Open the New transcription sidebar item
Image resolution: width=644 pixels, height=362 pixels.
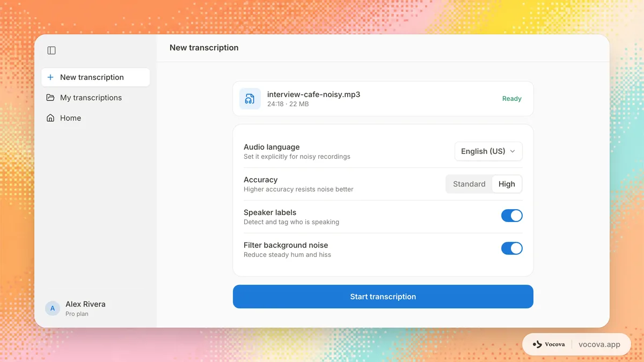tap(96, 77)
